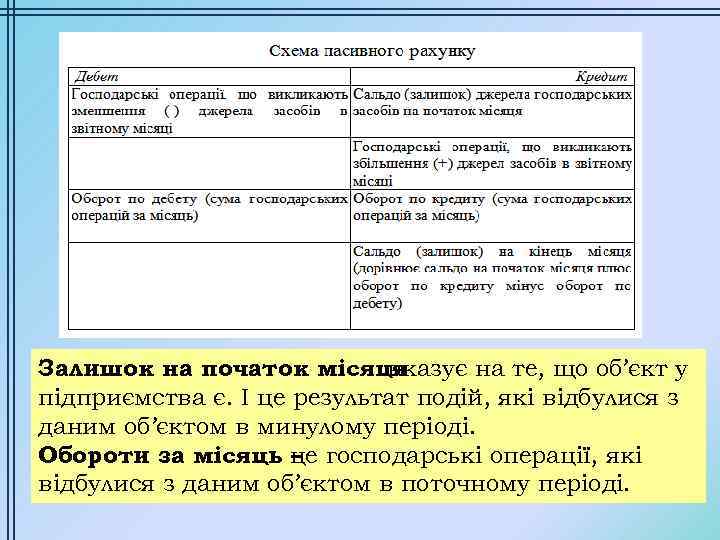This screenshot has width=720, height=540.
Task: Click bold text 'Обороти за місяць'
Action: [x=160, y=456]
